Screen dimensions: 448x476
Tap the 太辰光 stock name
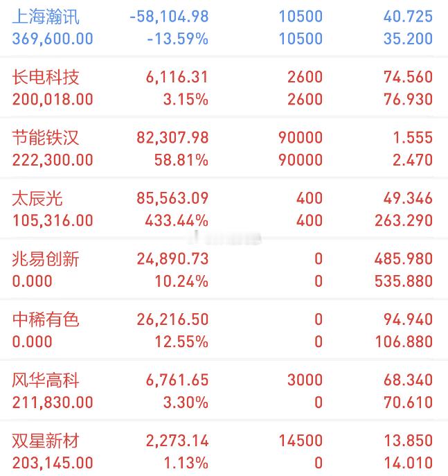37,199
